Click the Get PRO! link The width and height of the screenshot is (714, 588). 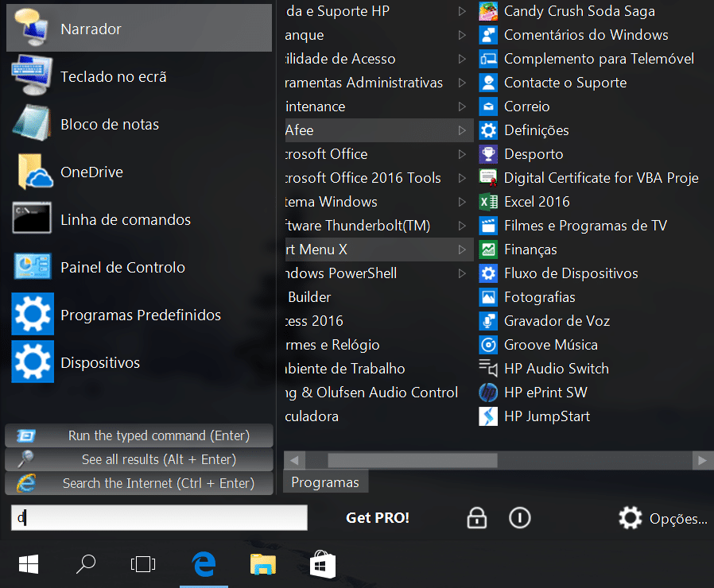[378, 517]
